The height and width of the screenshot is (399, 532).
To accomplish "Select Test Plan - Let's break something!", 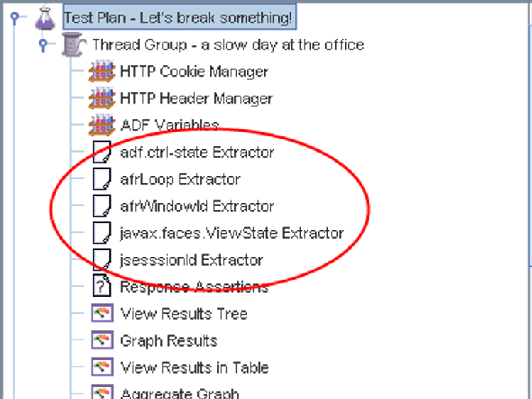I will coord(178,18).
